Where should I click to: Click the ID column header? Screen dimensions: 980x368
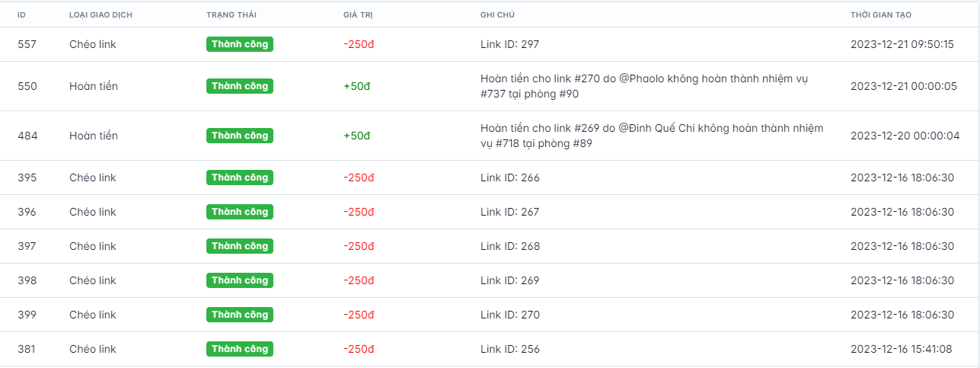21,15
